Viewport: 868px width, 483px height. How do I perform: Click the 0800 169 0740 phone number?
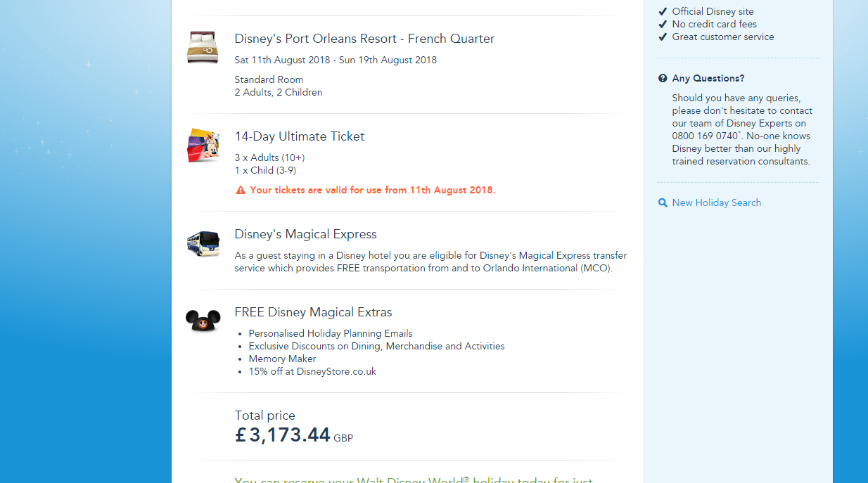pyautogui.click(x=704, y=136)
